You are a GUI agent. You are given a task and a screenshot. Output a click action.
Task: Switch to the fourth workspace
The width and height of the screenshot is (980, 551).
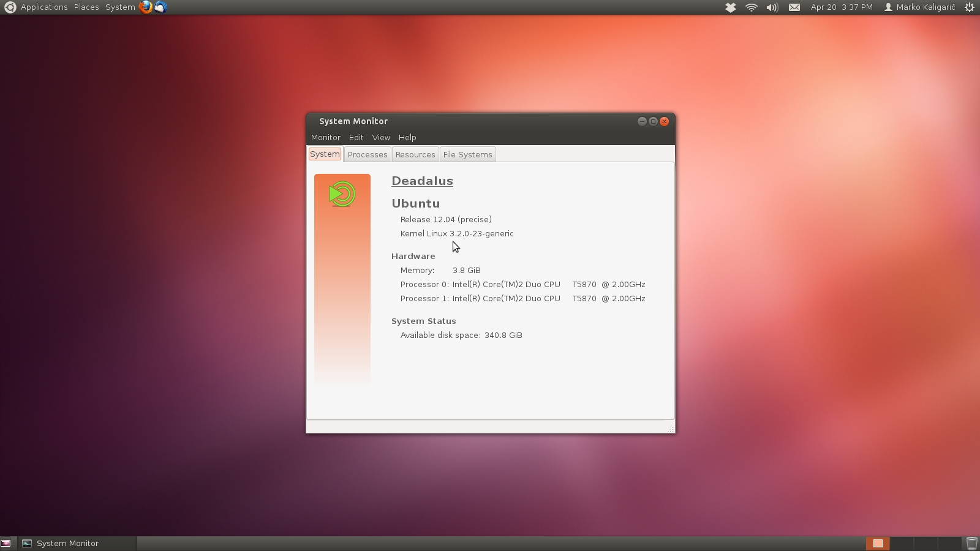point(949,544)
